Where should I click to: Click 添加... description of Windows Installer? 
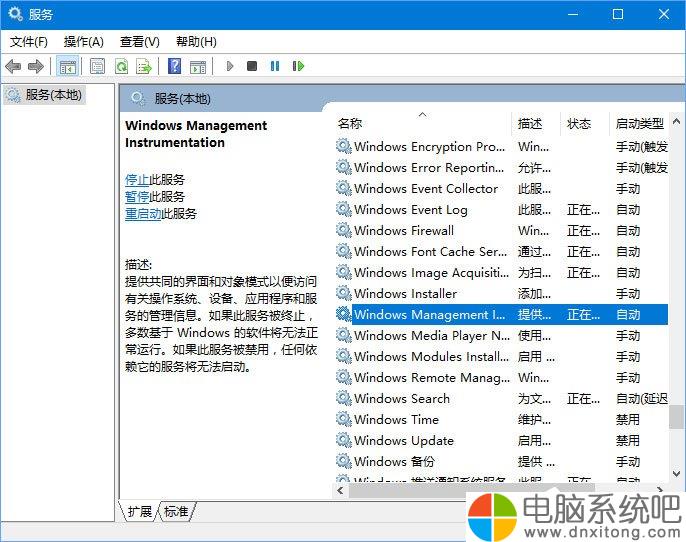[x=534, y=294]
